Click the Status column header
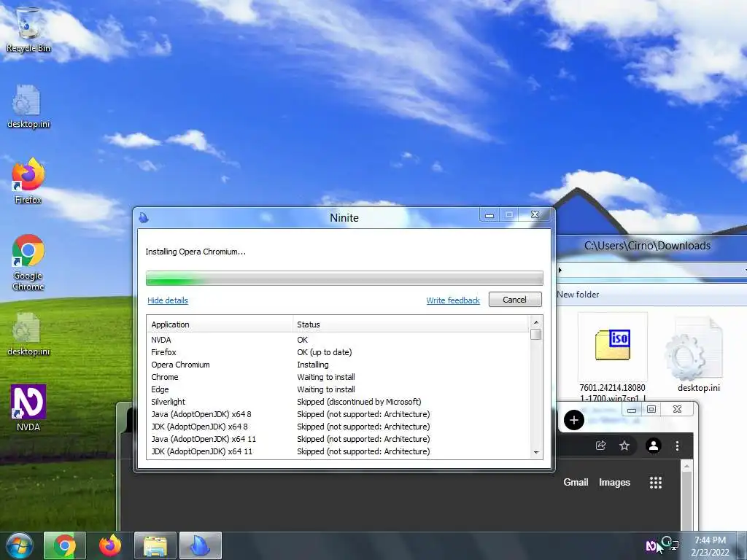 point(411,324)
